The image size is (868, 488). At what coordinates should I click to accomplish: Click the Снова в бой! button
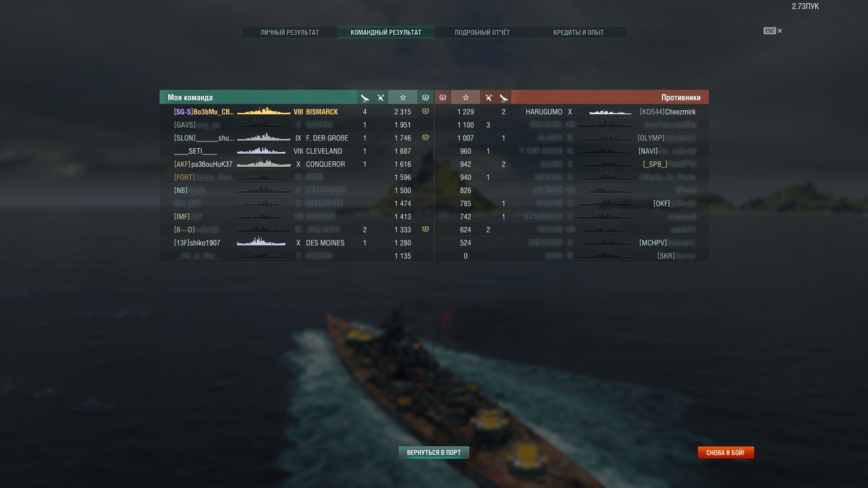(x=726, y=452)
